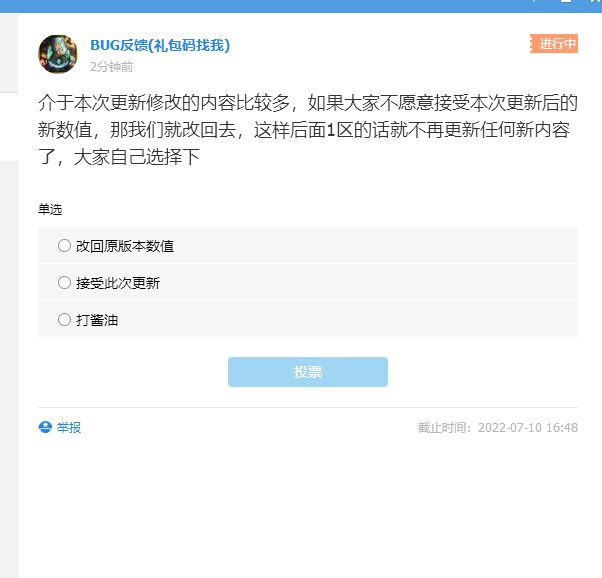Image resolution: width=602 pixels, height=578 pixels.
Task: Click the poll announcement paragraph text
Action: [x=308, y=129]
